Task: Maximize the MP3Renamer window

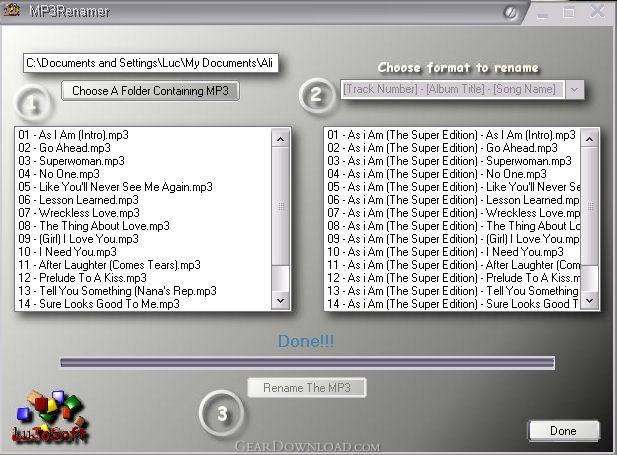Action: [x=569, y=13]
